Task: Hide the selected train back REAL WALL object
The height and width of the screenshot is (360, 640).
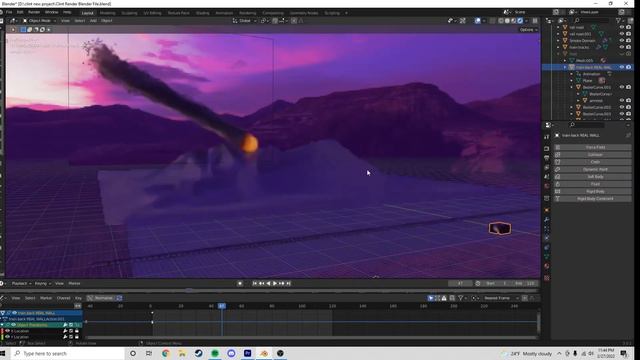Action: point(622,67)
